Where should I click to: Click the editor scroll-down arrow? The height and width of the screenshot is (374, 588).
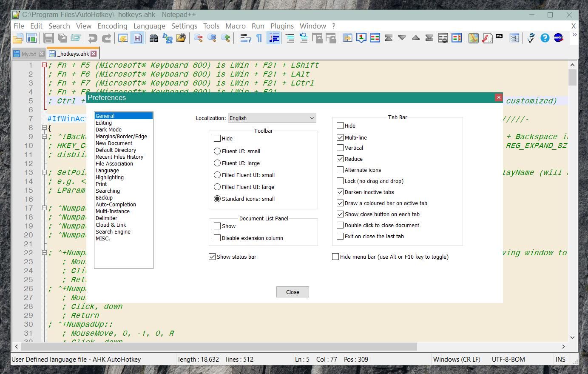pos(572,337)
